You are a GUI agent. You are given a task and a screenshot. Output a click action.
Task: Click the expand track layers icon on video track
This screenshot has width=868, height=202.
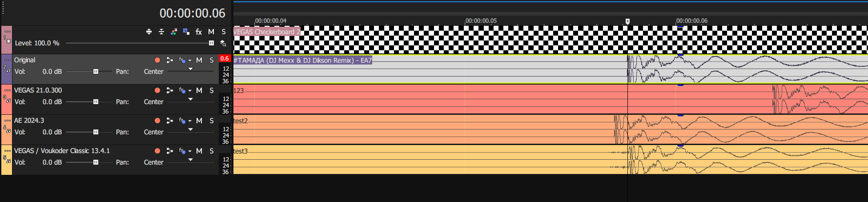149,32
